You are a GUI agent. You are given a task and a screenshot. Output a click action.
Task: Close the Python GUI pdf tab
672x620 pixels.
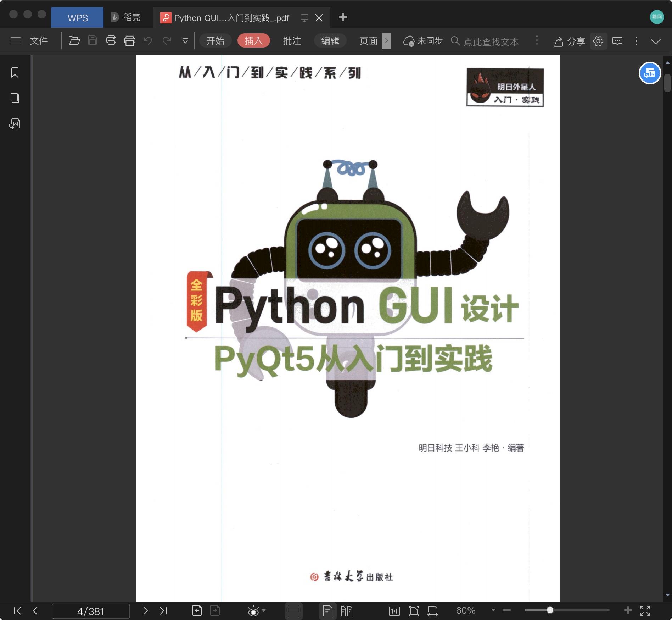point(319,18)
